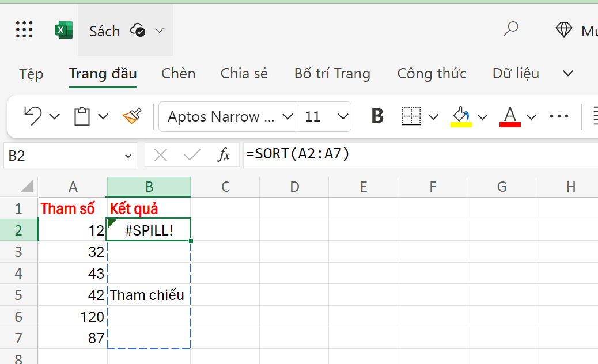Click the cloud saved status icon
This screenshot has height=364, width=598.
point(138,30)
